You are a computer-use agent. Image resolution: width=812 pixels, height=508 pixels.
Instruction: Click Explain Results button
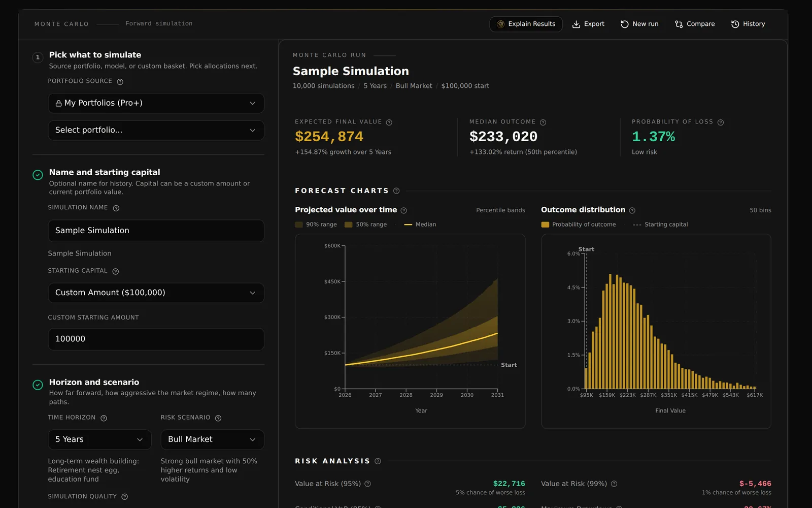point(526,24)
